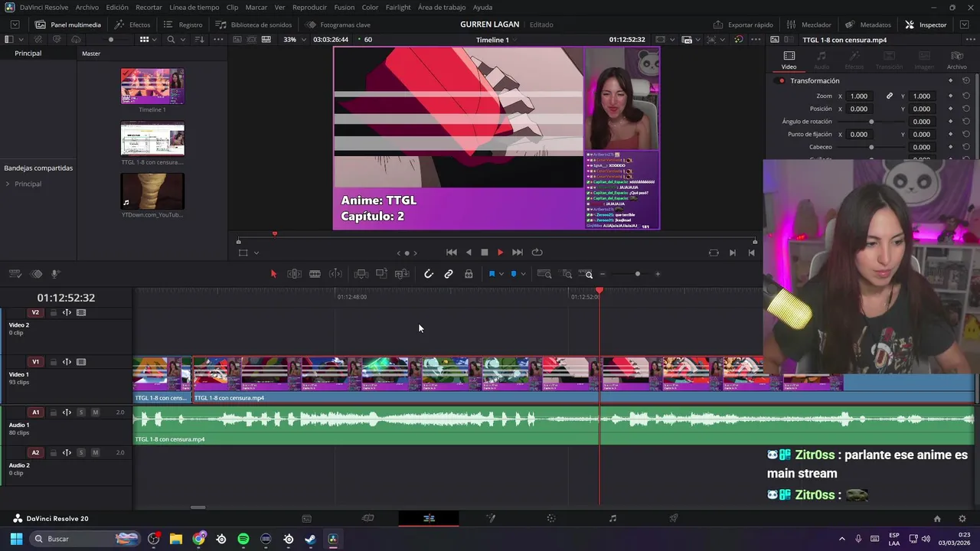Viewport: 980px width, 551px height.
Task: Open the Línea de tiempo menu
Action: click(194, 7)
